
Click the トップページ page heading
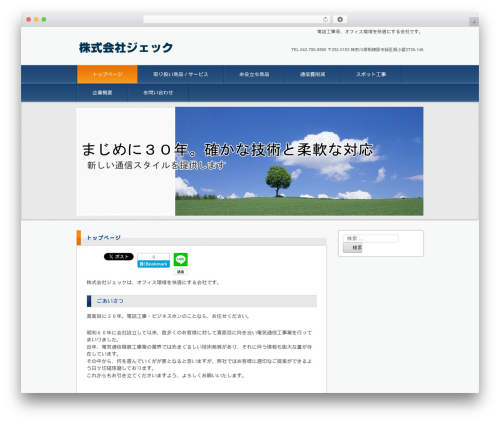[104, 238]
